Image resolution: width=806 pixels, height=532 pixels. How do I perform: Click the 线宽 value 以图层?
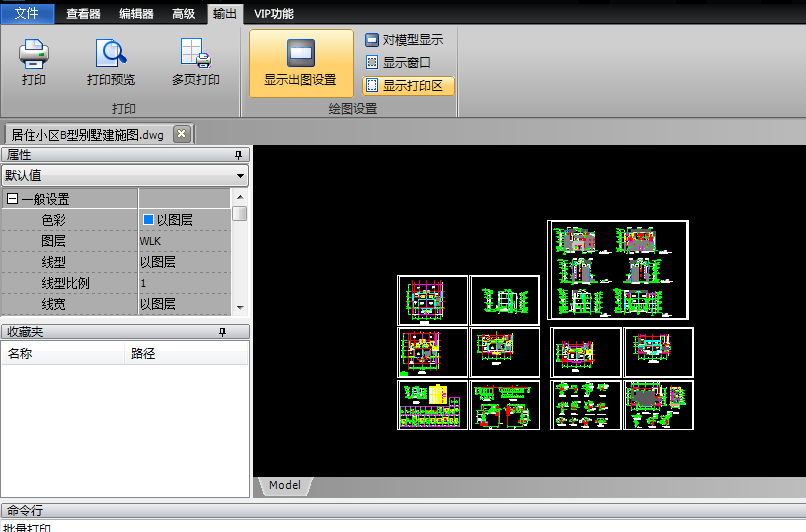click(x=158, y=304)
